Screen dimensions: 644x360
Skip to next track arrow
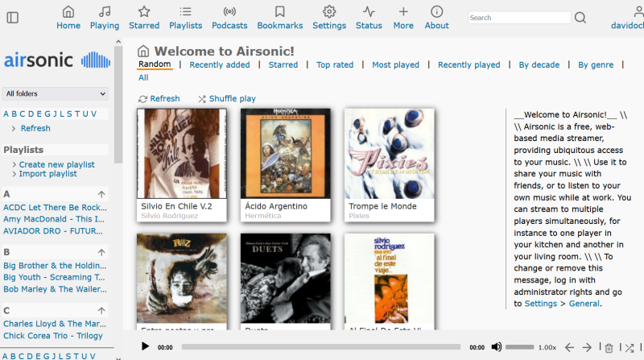[x=587, y=348]
